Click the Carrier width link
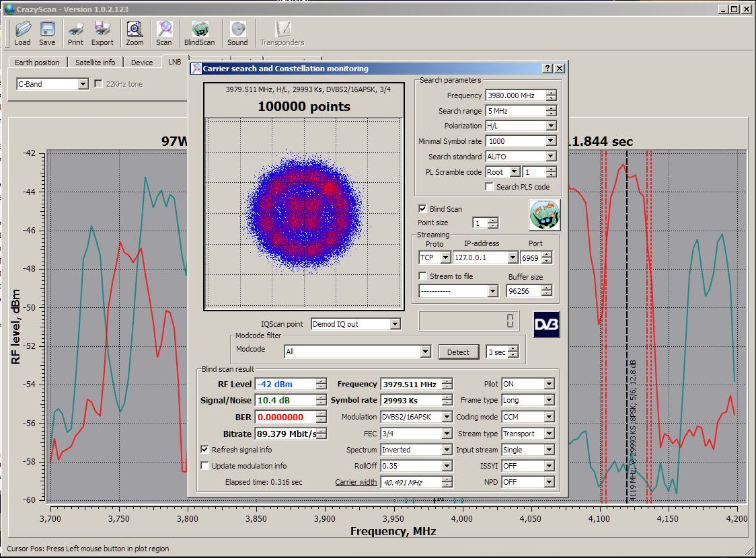Screen dimensions: 756x558 [356, 482]
